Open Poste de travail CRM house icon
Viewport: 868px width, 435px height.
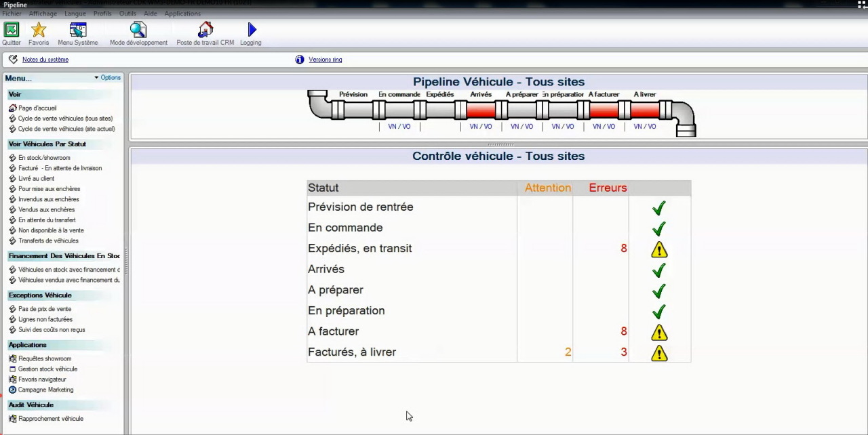pos(205,29)
